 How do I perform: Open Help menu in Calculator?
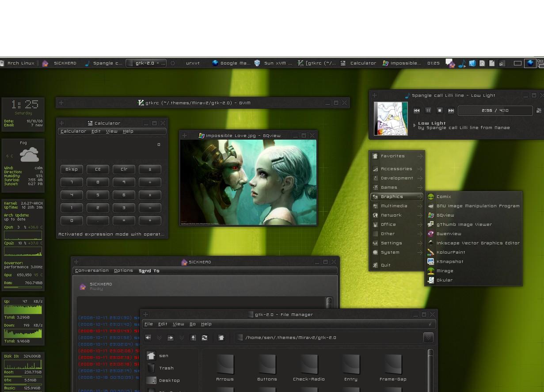(x=128, y=131)
